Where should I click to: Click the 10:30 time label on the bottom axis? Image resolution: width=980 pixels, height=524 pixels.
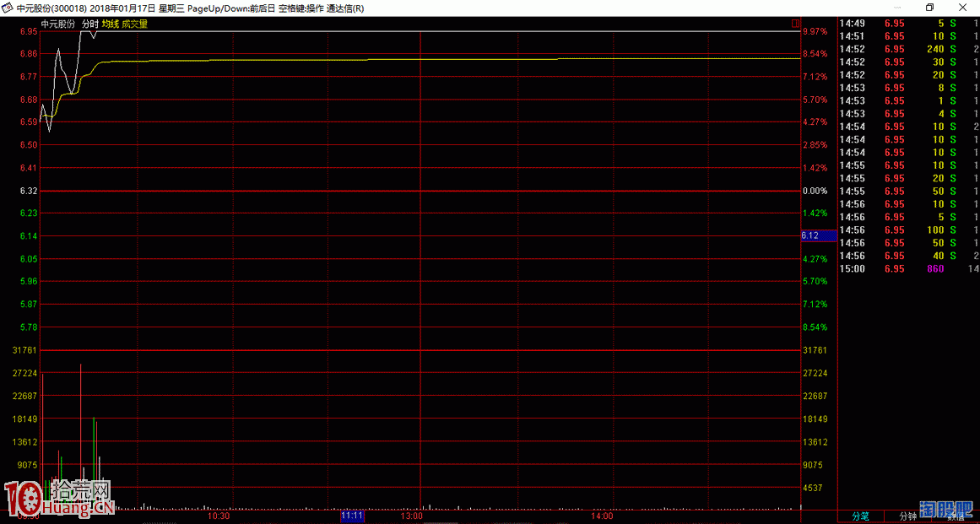tap(219, 516)
